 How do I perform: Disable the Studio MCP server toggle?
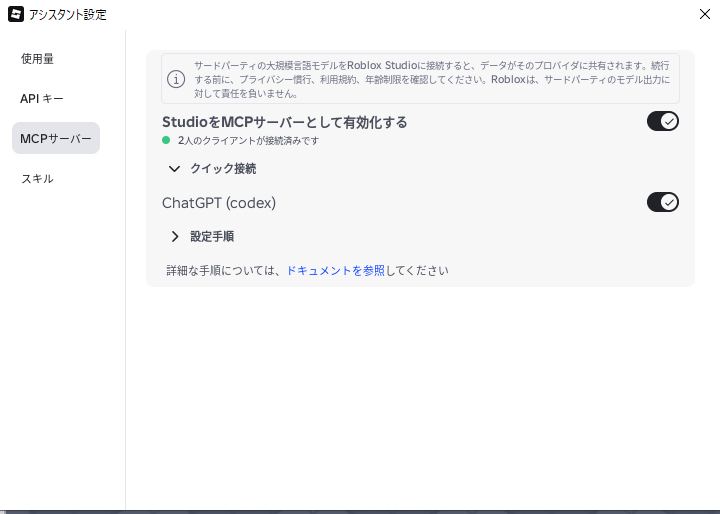pyautogui.click(x=663, y=121)
